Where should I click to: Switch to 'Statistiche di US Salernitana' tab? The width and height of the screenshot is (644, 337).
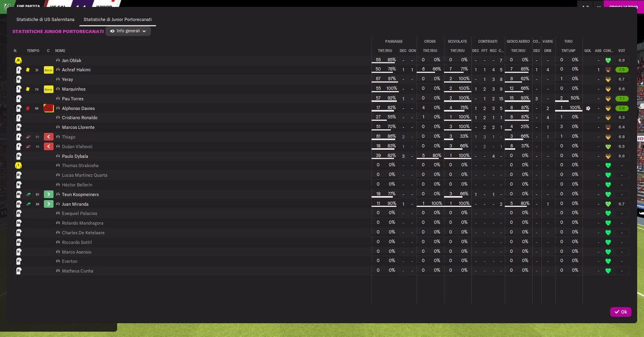coord(45,20)
